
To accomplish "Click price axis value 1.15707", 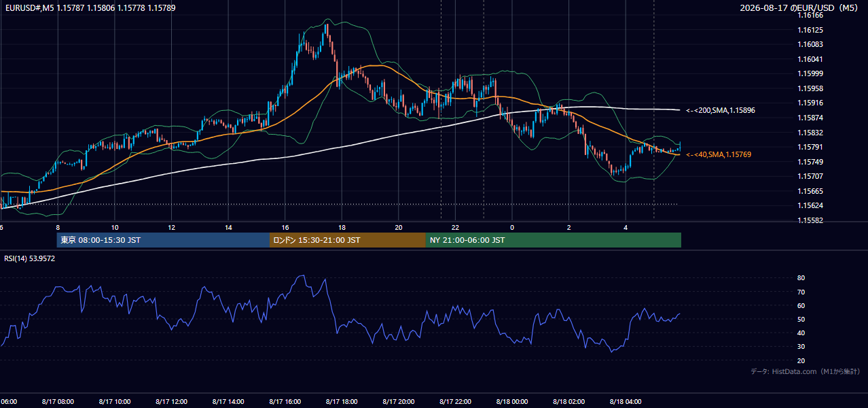I will (810, 176).
